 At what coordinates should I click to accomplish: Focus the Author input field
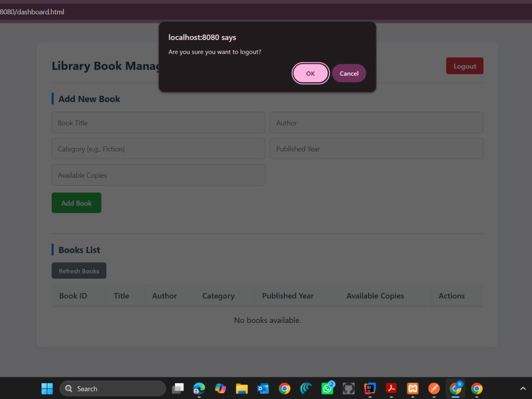[377, 122]
